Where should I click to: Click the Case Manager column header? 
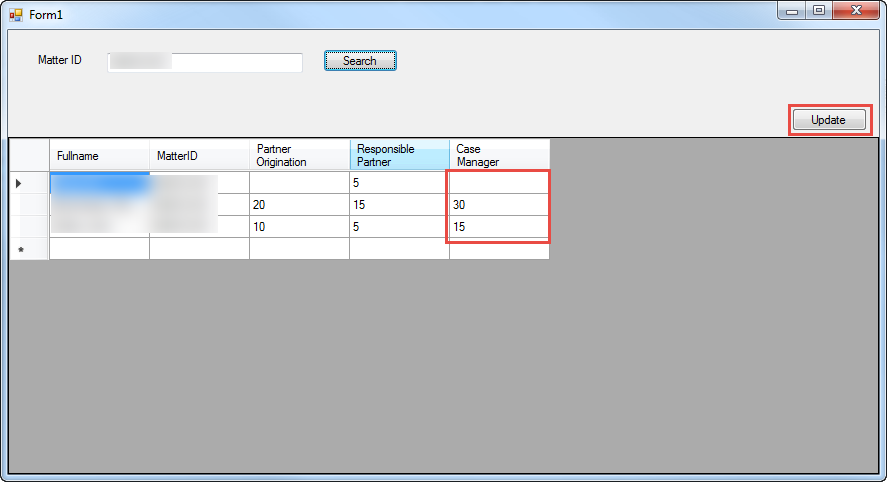point(499,156)
